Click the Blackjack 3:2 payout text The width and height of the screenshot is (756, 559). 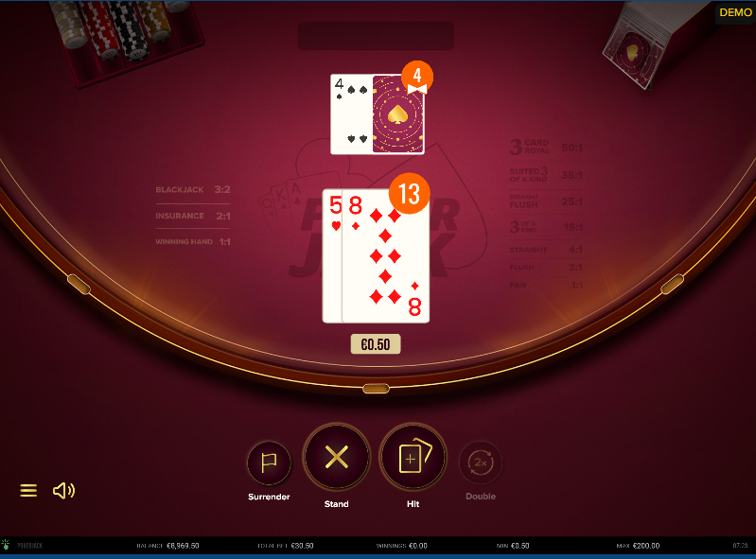tap(192, 189)
